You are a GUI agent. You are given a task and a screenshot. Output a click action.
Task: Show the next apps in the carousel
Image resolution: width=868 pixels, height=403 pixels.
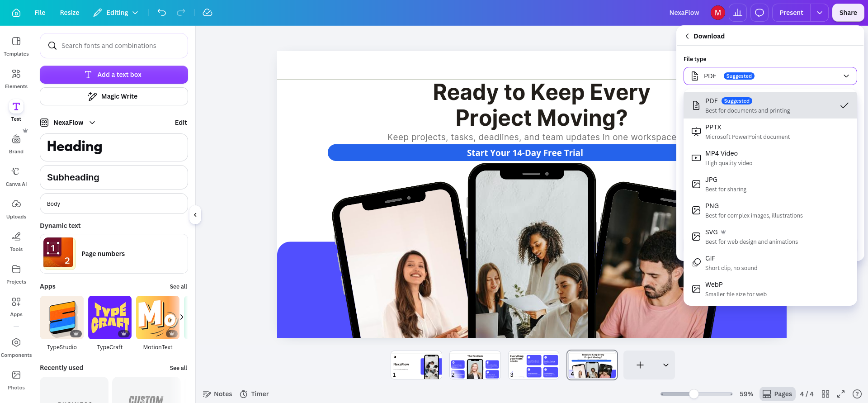182,317
